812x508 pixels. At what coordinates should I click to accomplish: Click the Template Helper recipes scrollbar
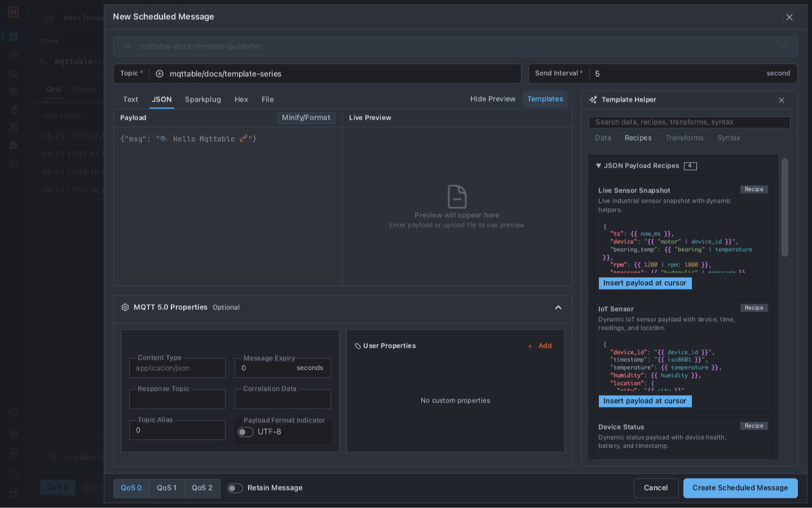pos(785,208)
